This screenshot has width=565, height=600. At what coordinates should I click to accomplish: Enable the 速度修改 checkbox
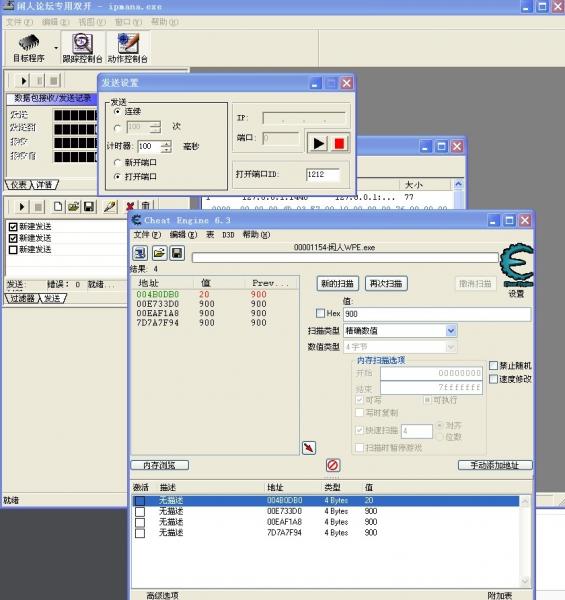pyautogui.click(x=493, y=379)
